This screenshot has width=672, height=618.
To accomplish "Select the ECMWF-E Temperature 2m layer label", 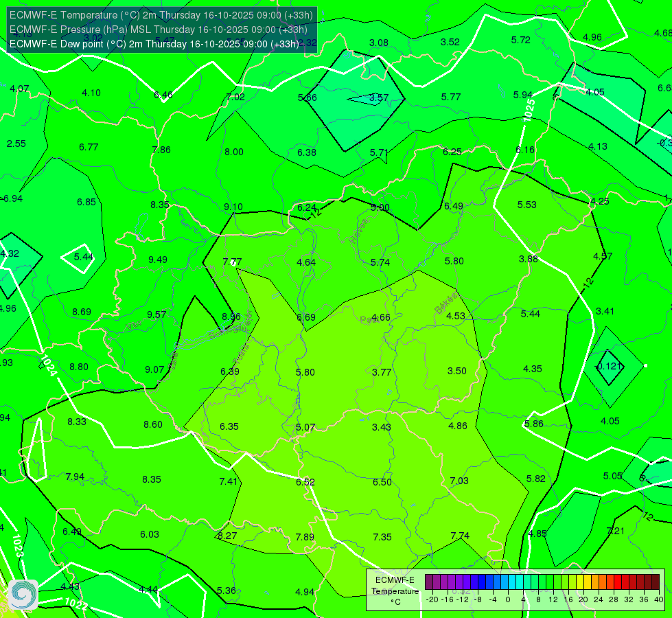I will 161,15.
